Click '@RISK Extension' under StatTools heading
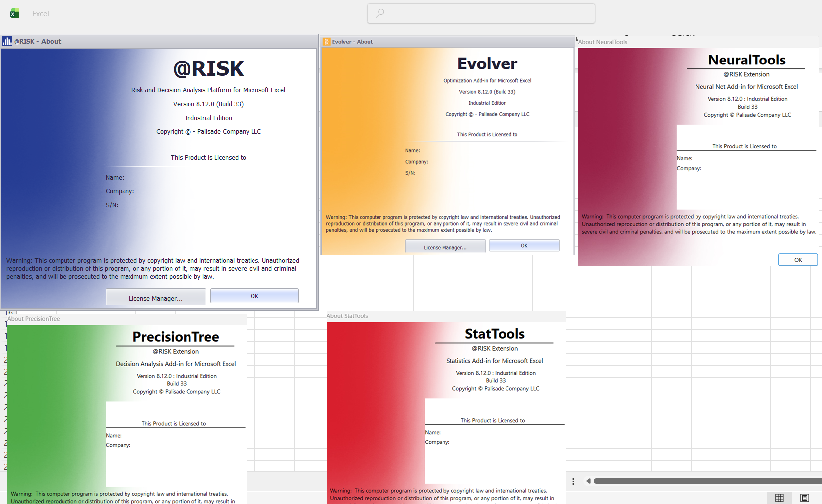The image size is (822, 504). 495,348
